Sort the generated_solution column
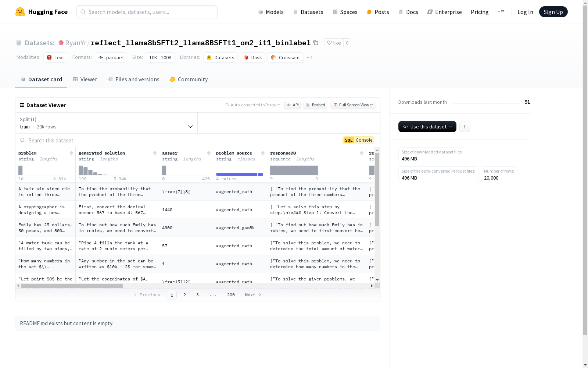Image resolution: width=588 pixels, height=368 pixels. [155, 153]
